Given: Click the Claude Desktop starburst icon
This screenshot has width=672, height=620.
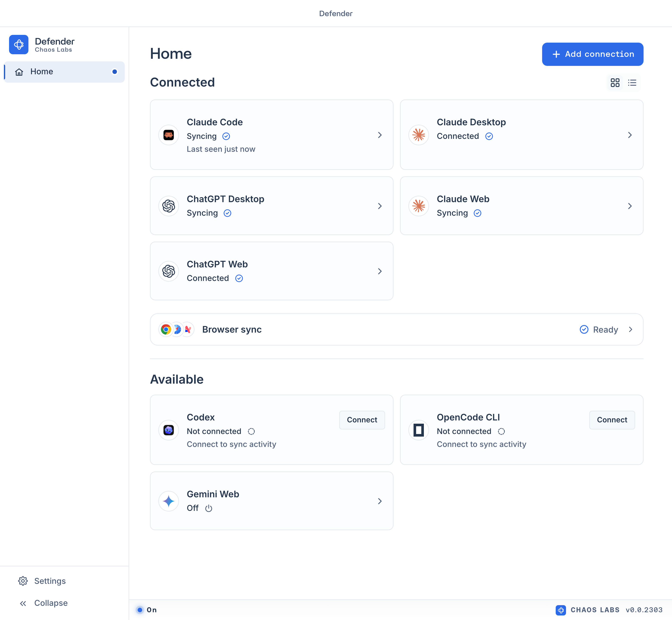Looking at the screenshot, I should [418, 135].
